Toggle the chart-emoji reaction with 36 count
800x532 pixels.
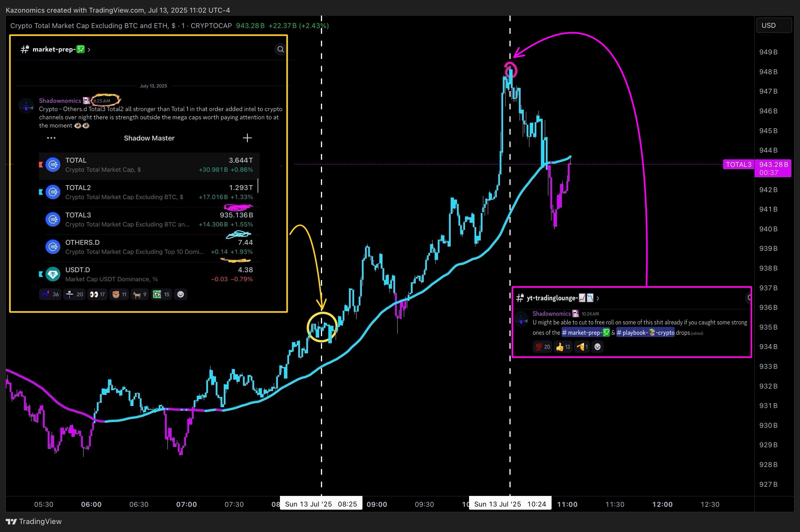(x=50, y=295)
